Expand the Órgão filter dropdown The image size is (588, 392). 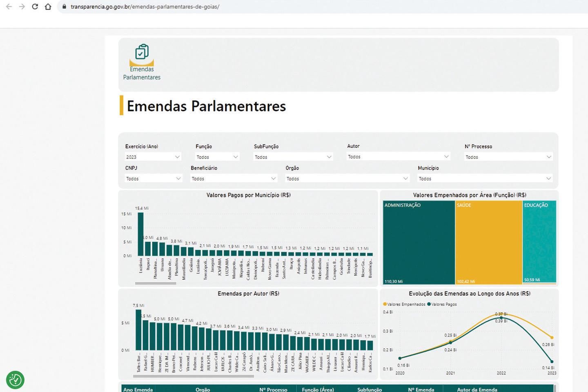click(x=347, y=178)
